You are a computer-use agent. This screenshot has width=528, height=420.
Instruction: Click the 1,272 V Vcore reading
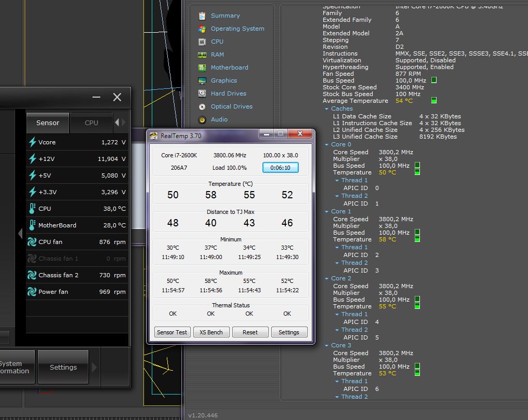click(113, 142)
